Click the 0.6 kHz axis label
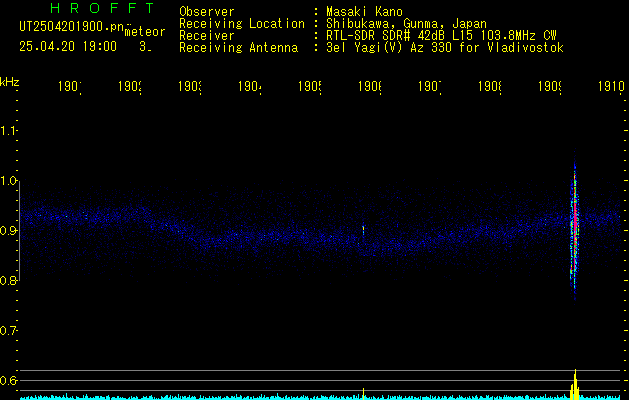 pyautogui.click(x=8, y=380)
